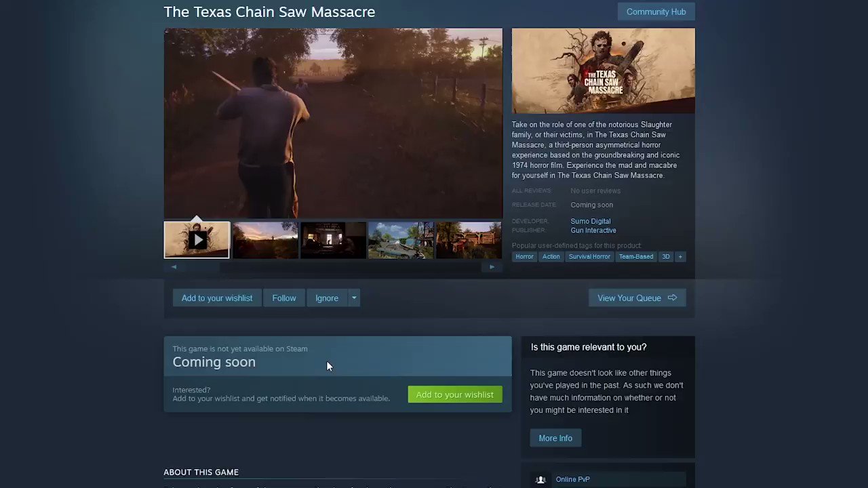Viewport: 868px width, 488px height.
Task: Click the game capsule header image
Action: 603,70
